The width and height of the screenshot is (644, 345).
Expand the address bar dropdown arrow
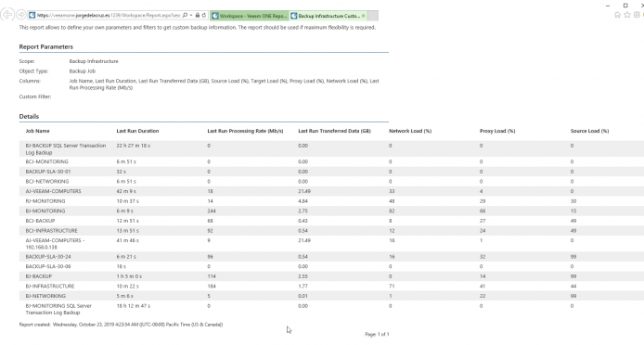pos(191,15)
